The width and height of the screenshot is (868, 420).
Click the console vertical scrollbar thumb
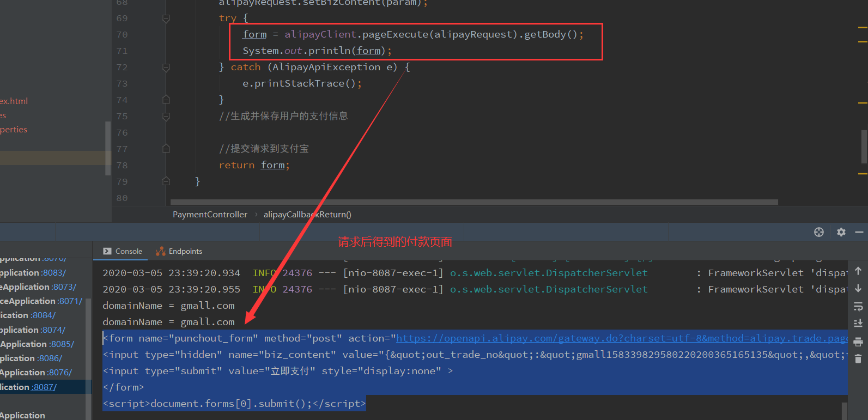click(x=845, y=411)
